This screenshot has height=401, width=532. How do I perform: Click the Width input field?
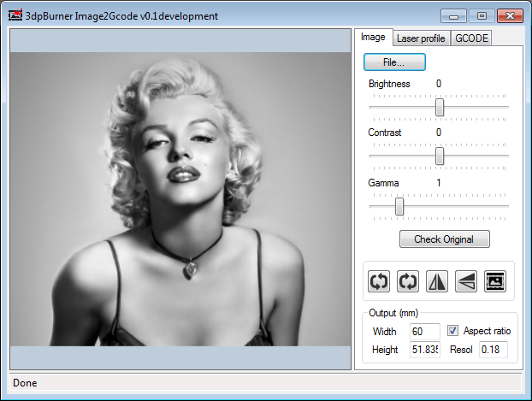point(425,331)
